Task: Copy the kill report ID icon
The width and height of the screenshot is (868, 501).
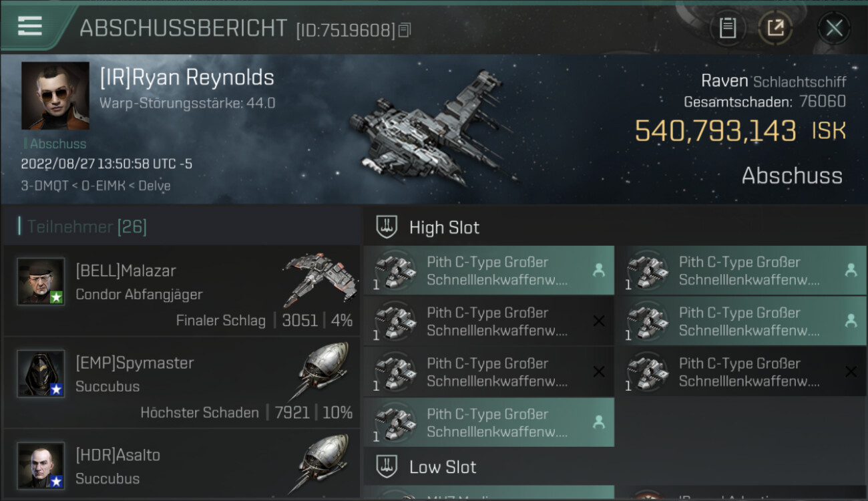Action: [405, 30]
